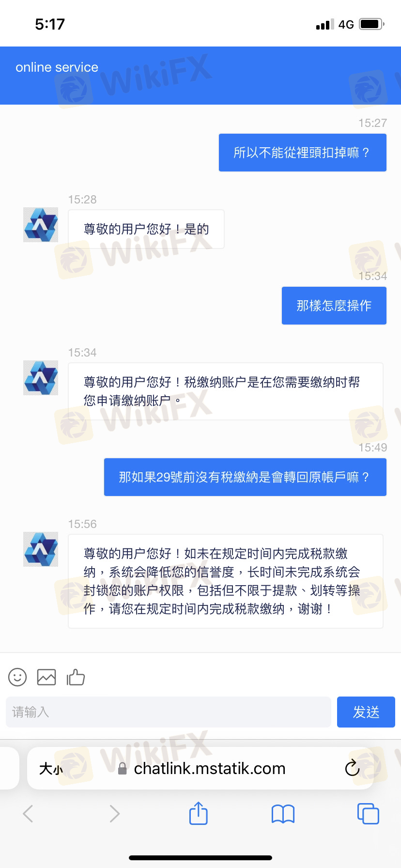
Task: Tap the thumbs-up rating icon
Action: point(76,677)
